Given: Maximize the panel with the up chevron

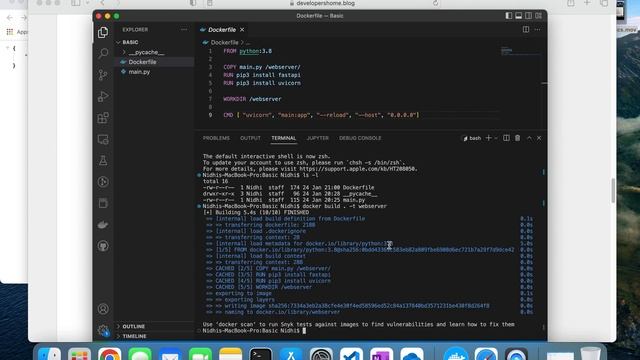Looking at the screenshot, I should click(x=529, y=138).
